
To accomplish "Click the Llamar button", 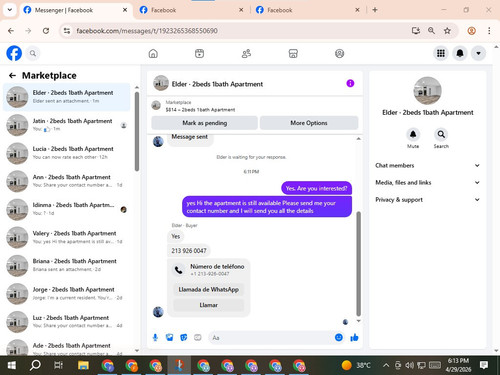I will [209, 305].
